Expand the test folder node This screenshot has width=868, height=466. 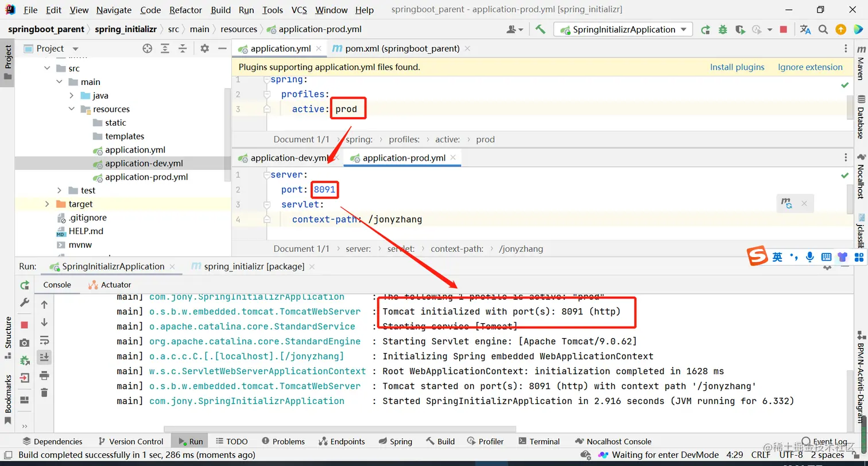click(x=59, y=191)
